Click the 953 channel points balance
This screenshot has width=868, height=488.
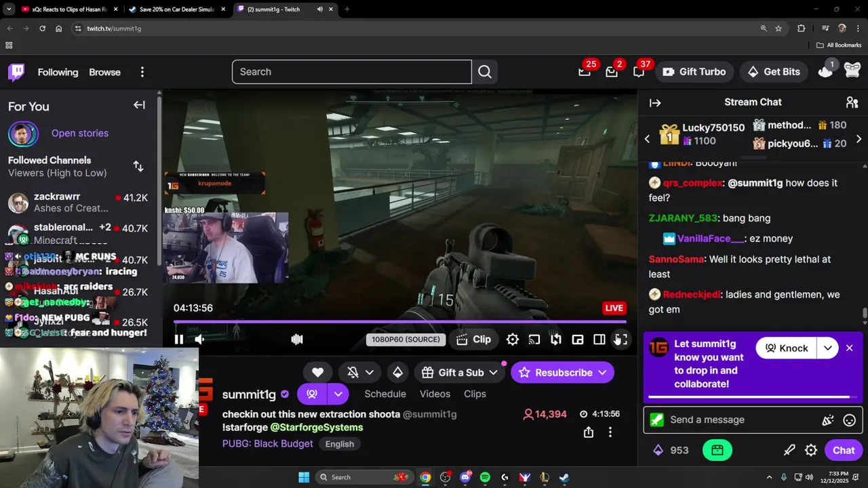point(671,450)
